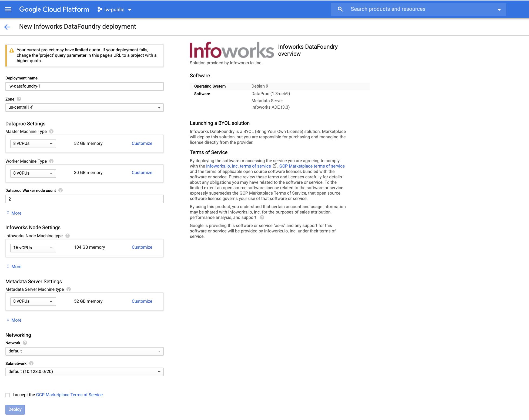This screenshot has width=529, height=420.
Task: Customize the Master Machine Type
Action: [x=142, y=143]
